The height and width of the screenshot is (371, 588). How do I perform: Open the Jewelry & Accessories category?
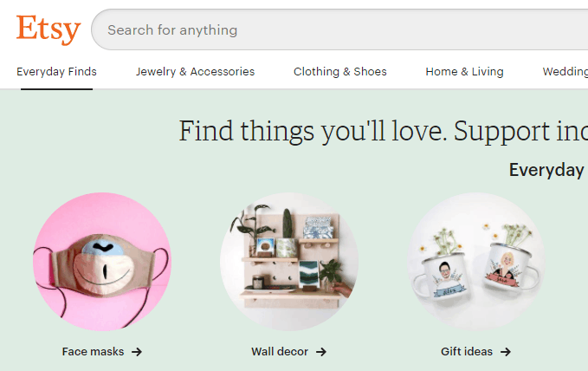(195, 72)
